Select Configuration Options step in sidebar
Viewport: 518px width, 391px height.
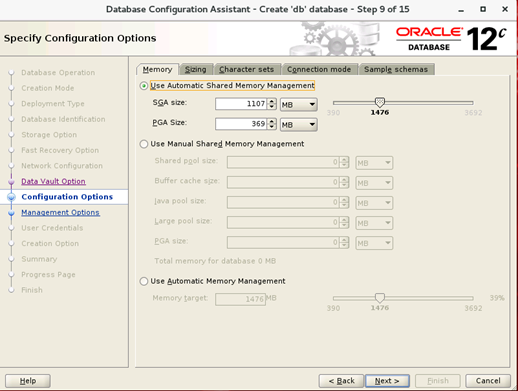(67, 197)
